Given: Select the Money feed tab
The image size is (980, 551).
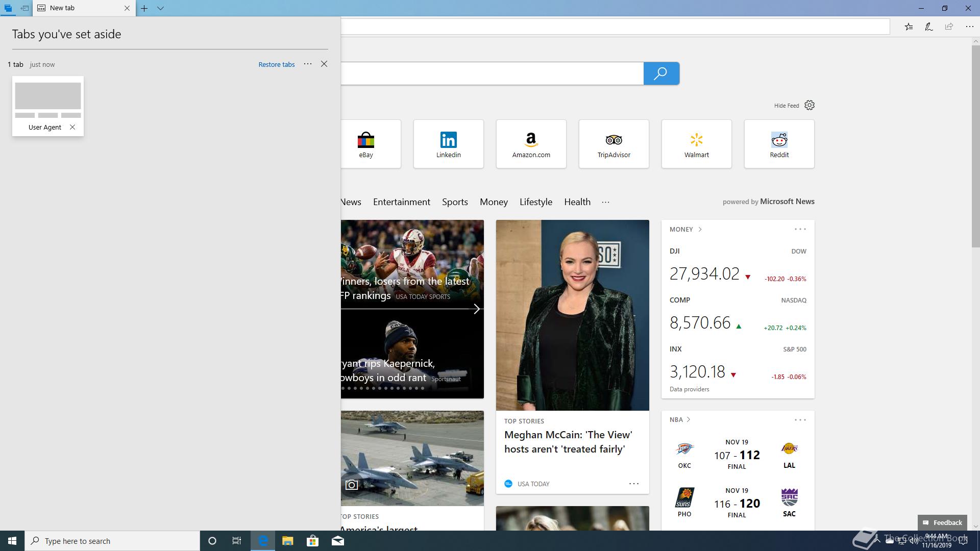Looking at the screenshot, I should click(494, 202).
